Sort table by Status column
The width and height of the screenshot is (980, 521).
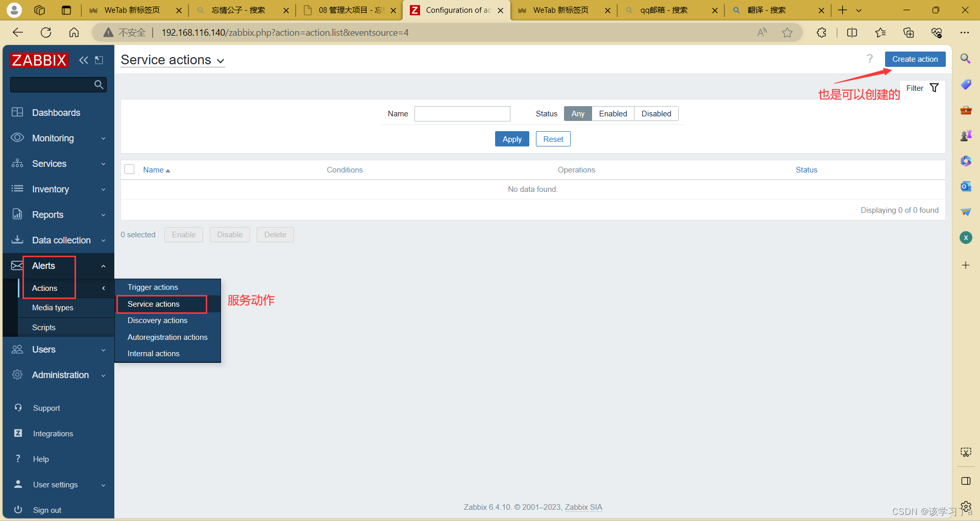tap(806, 170)
